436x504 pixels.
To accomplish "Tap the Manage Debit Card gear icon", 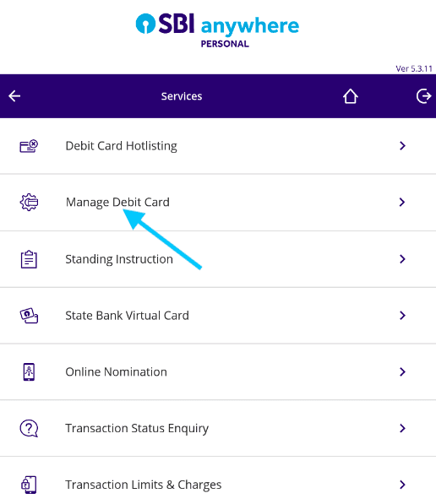I will coord(29,202).
